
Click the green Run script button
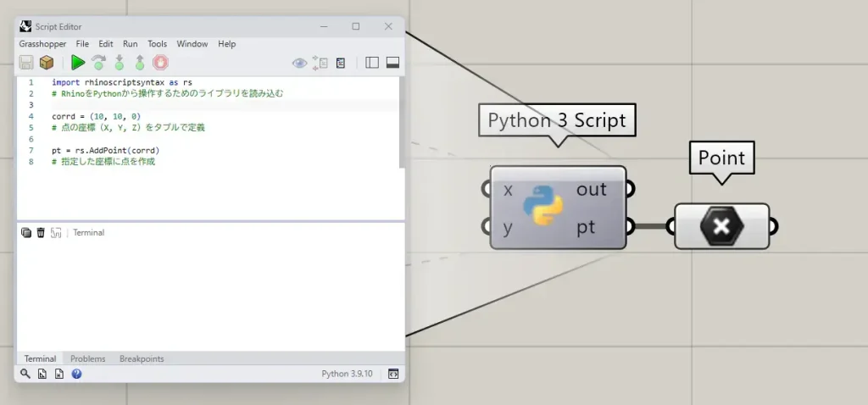(x=78, y=62)
